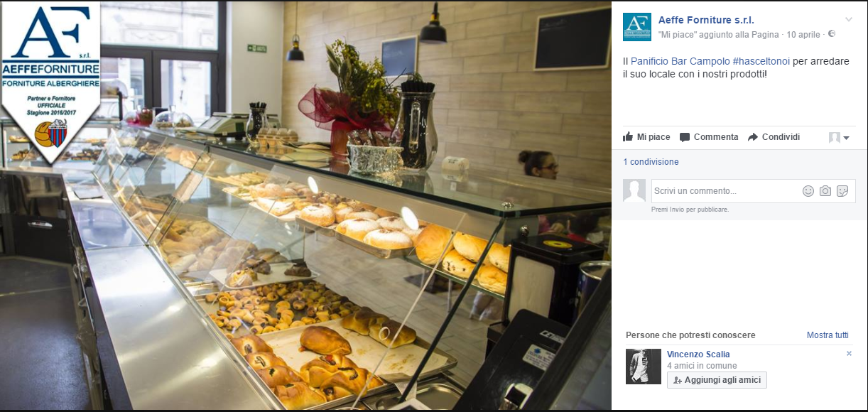This screenshot has height=412, width=868.
Task: Insert an emoji with the smiley icon
Action: coord(808,191)
